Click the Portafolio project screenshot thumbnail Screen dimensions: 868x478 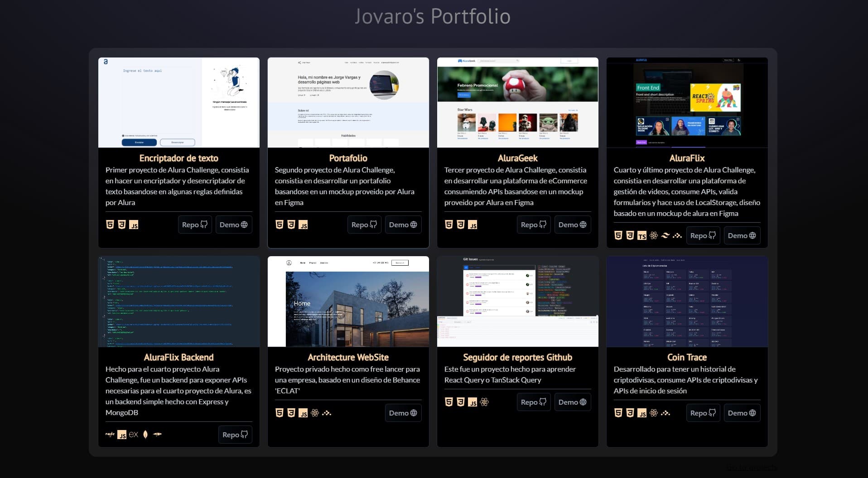[348, 102]
